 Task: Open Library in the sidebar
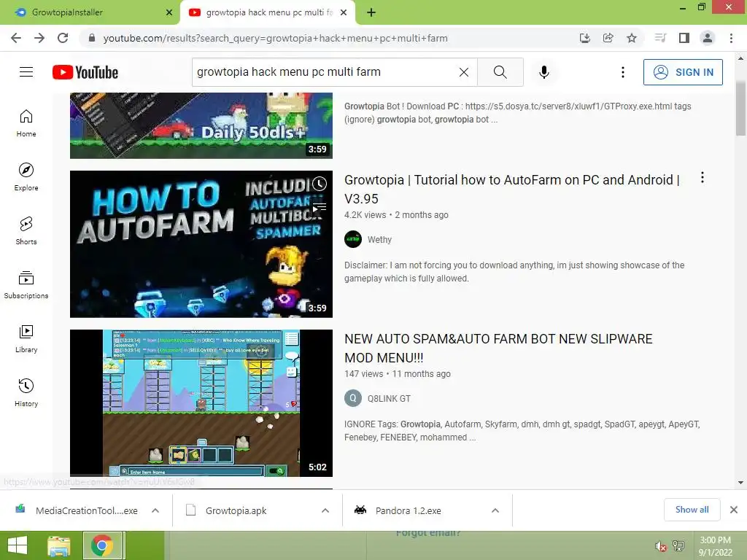click(26, 338)
